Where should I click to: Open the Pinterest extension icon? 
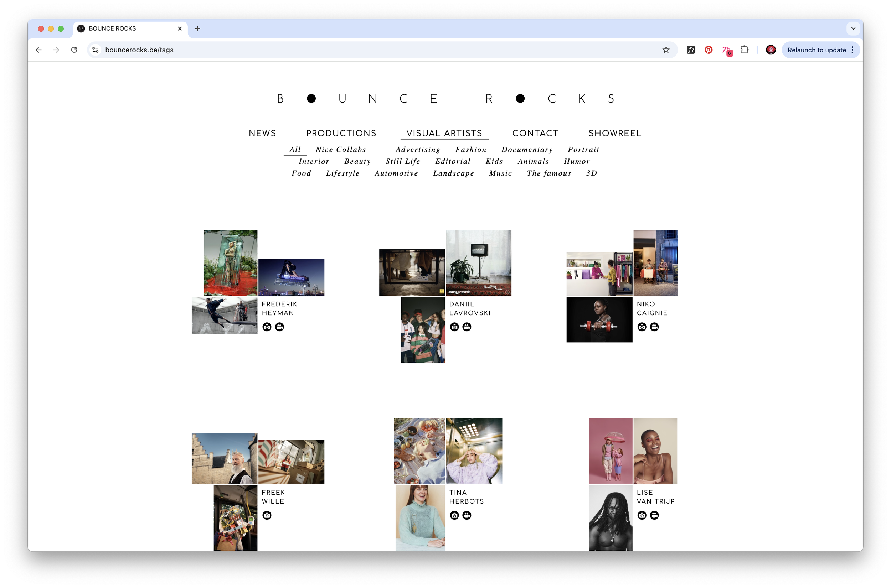pos(708,50)
